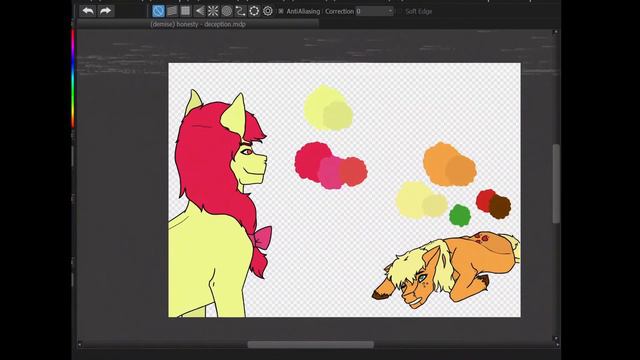This screenshot has width=640, height=360.
Task: Click the Undo arrow button
Action: coord(88,11)
